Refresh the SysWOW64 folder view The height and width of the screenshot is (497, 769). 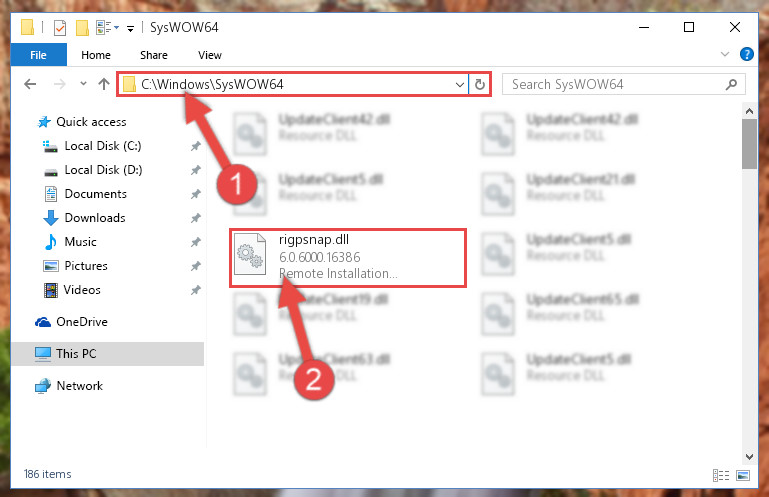tap(480, 84)
